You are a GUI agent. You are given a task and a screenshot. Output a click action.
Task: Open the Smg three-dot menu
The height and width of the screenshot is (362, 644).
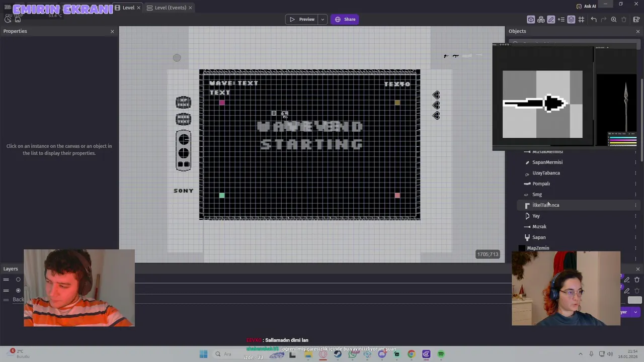(x=635, y=195)
